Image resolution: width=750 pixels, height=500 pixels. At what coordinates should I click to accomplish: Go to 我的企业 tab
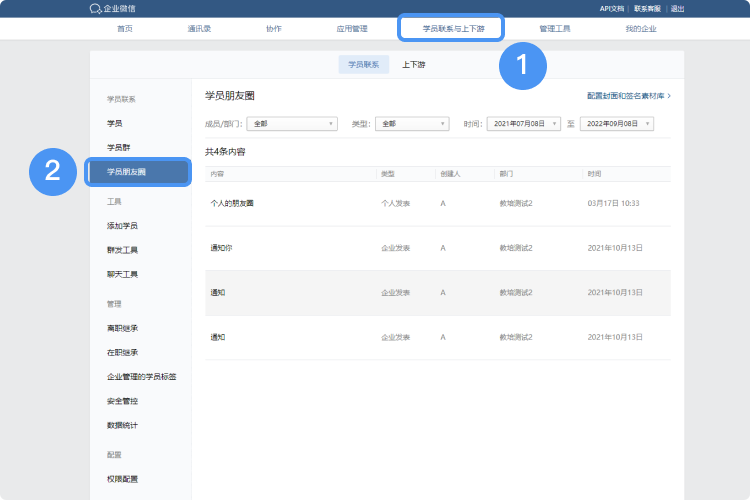pos(641,29)
